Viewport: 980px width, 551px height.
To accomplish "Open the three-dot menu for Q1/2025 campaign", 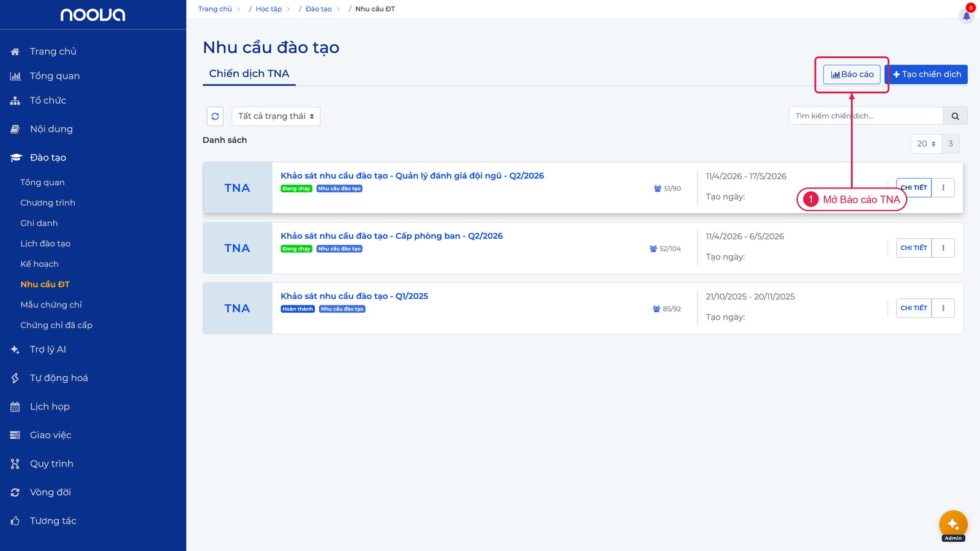I will [943, 308].
